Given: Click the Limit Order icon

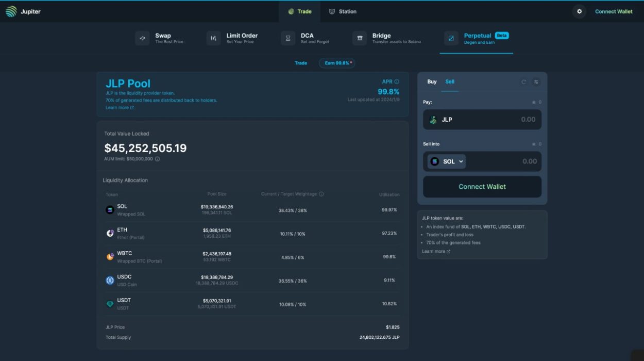Looking at the screenshot, I should [x=213, y=38].
